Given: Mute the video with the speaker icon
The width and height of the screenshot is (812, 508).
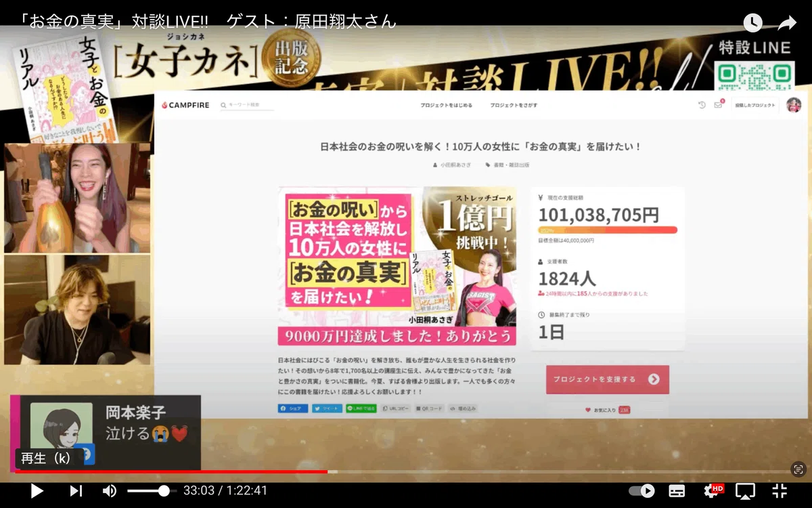Looking at the screenshot, I should (109, 490).
